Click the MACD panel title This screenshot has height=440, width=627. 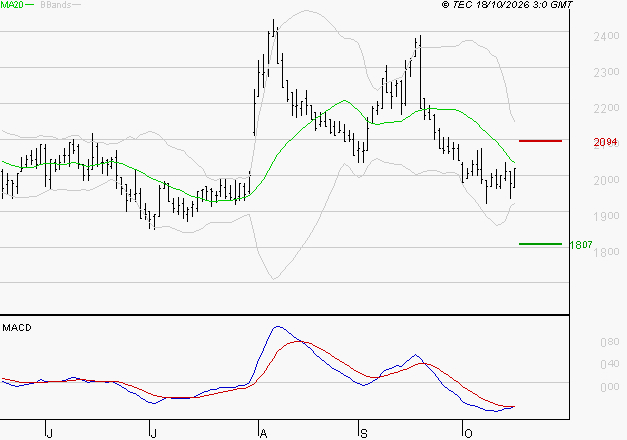17,328
